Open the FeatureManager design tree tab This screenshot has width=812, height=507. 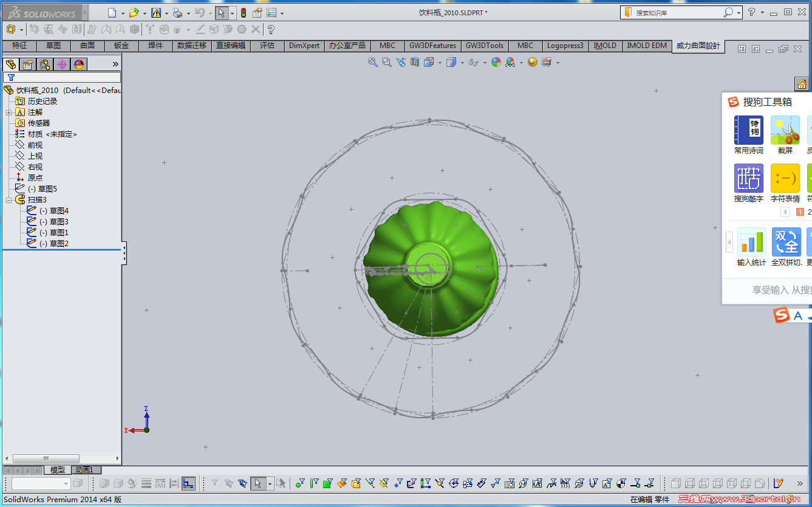(10, 64)
